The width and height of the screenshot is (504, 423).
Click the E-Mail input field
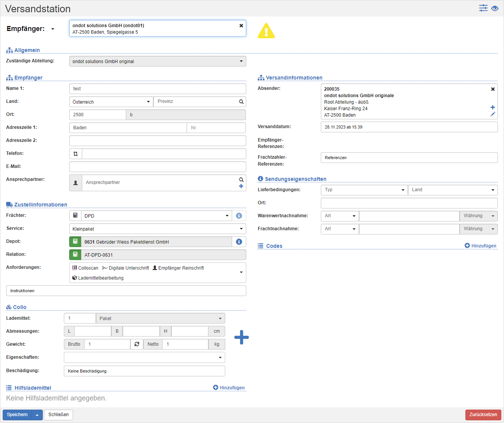point(158,167)
